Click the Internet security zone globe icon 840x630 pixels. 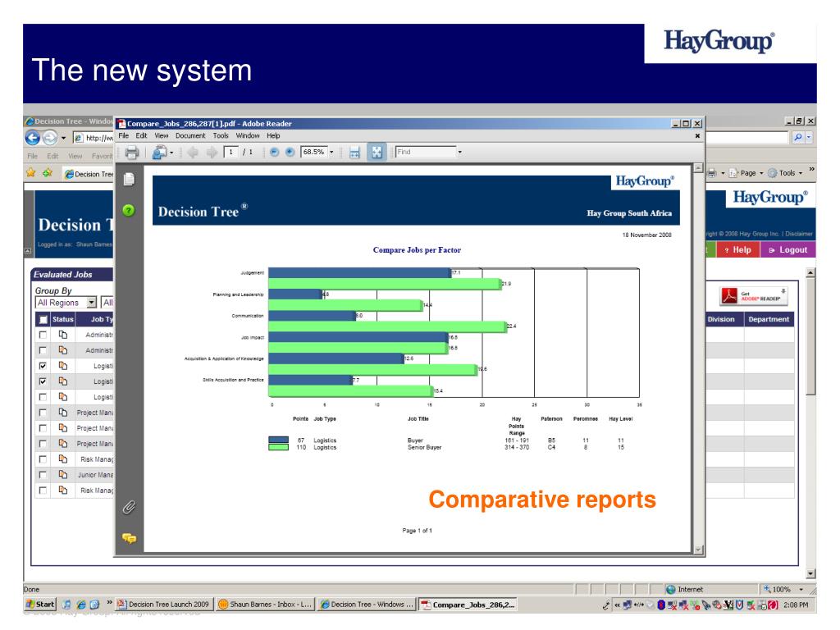670,589
